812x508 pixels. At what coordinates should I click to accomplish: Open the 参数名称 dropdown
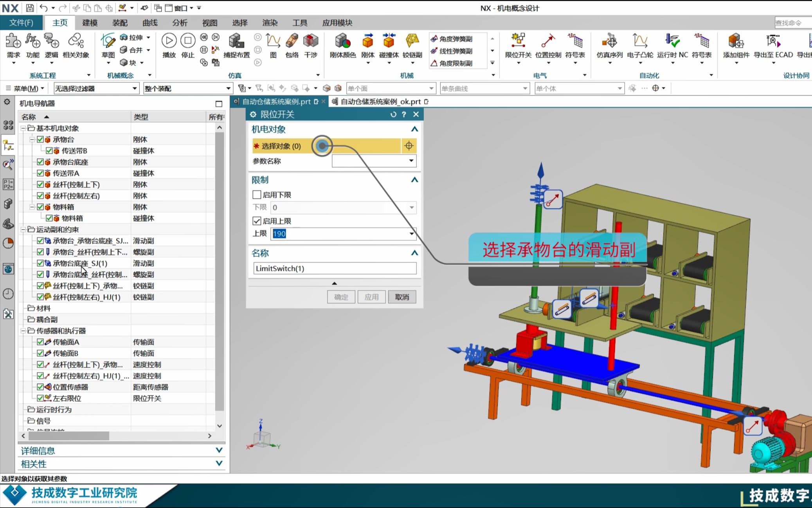(411, 161)
